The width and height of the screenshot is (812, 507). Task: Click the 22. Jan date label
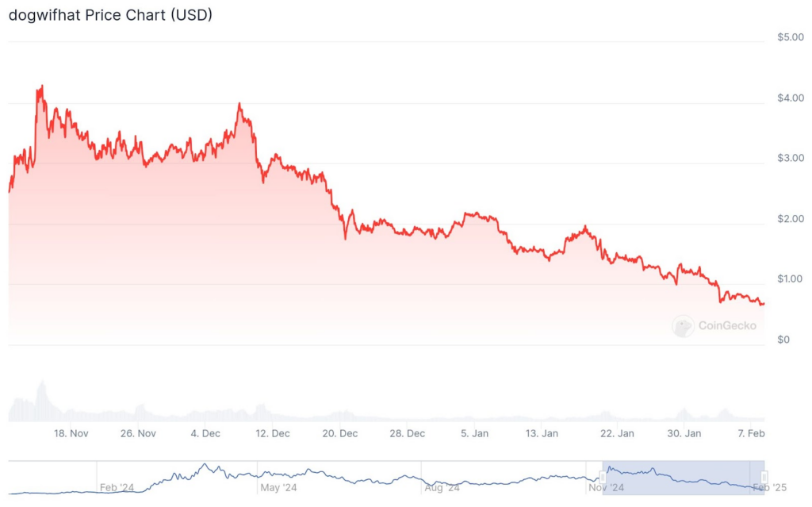pos(616,433)
